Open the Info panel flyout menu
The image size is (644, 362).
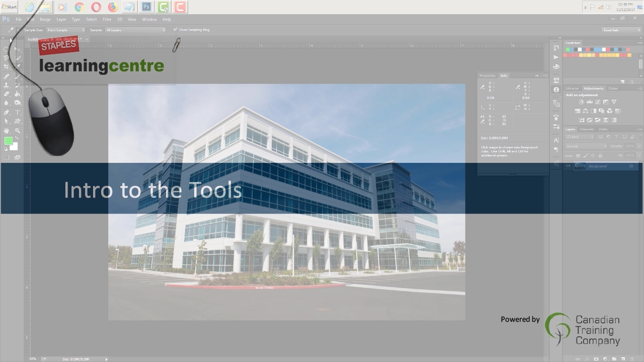point(545,75)
